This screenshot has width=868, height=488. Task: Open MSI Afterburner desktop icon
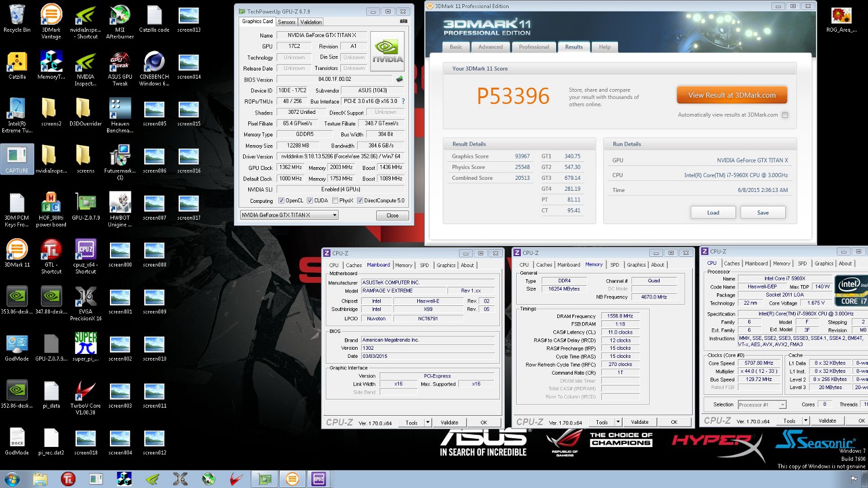[120, 23]
